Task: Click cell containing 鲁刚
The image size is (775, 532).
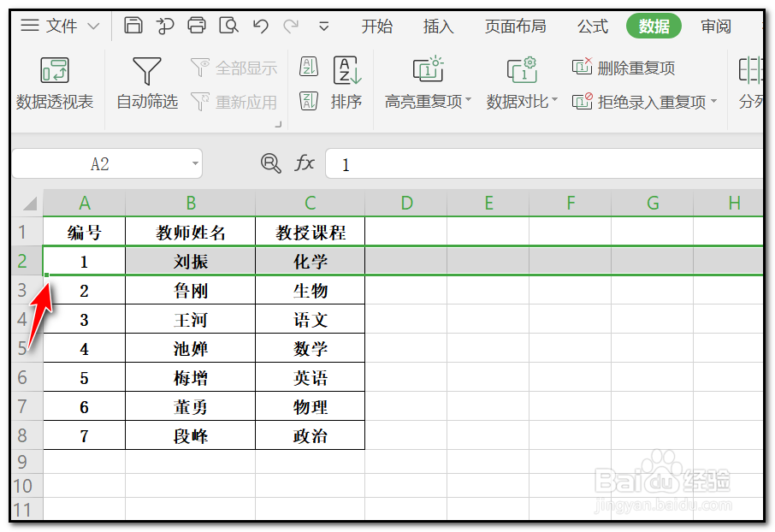Action: point(190,290)
